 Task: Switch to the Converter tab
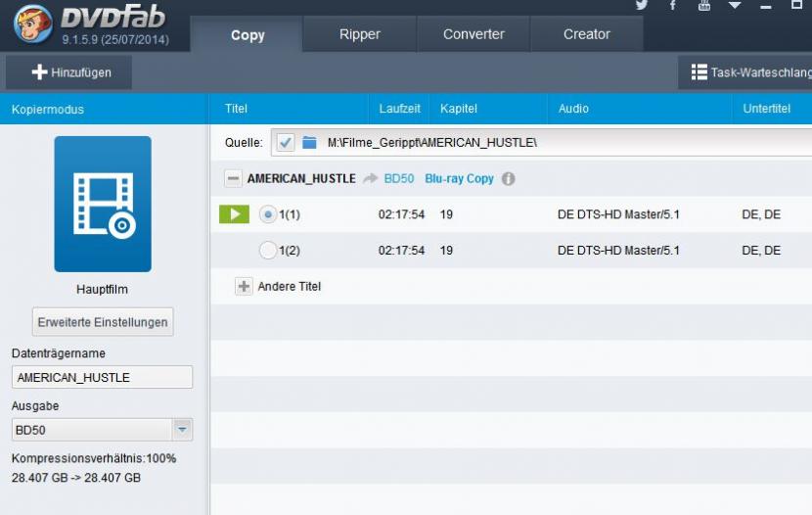click(474, 34)
